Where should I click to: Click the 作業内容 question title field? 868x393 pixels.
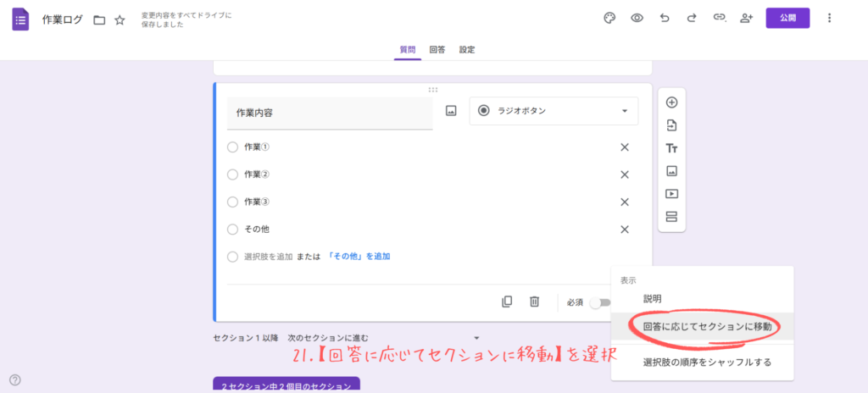[330, 113]
